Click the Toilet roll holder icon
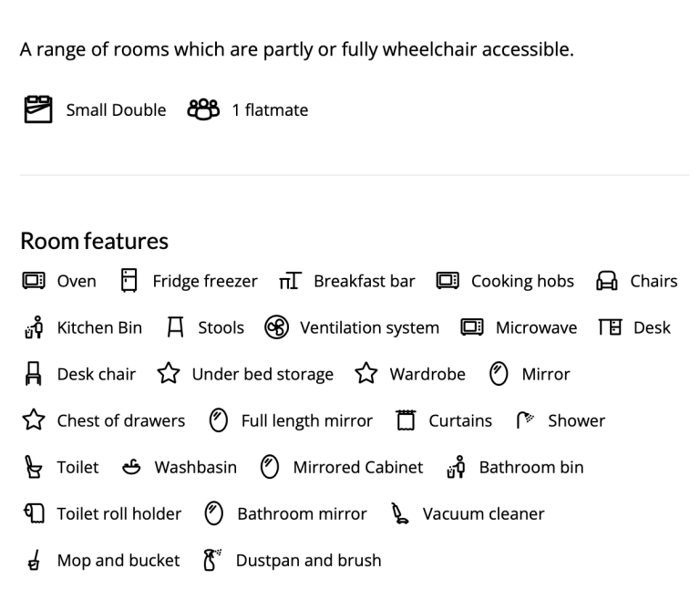This screenshot has height=590, width=700. click(34, 513)
